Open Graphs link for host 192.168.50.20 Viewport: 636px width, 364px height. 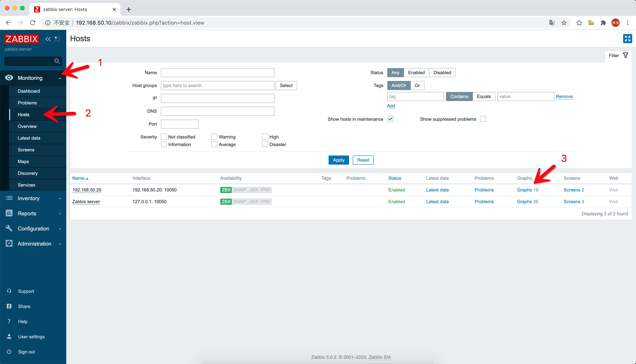pyautogui.click(x=524, y=190)
